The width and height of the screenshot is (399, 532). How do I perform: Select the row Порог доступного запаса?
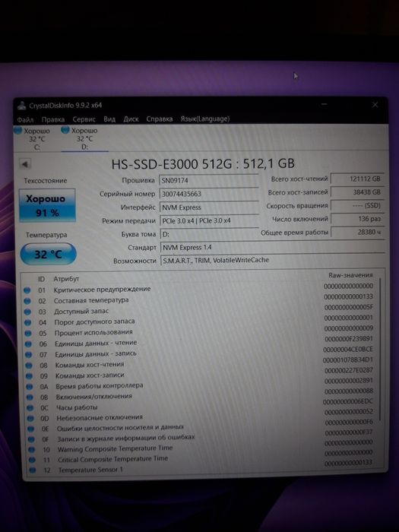199,320
